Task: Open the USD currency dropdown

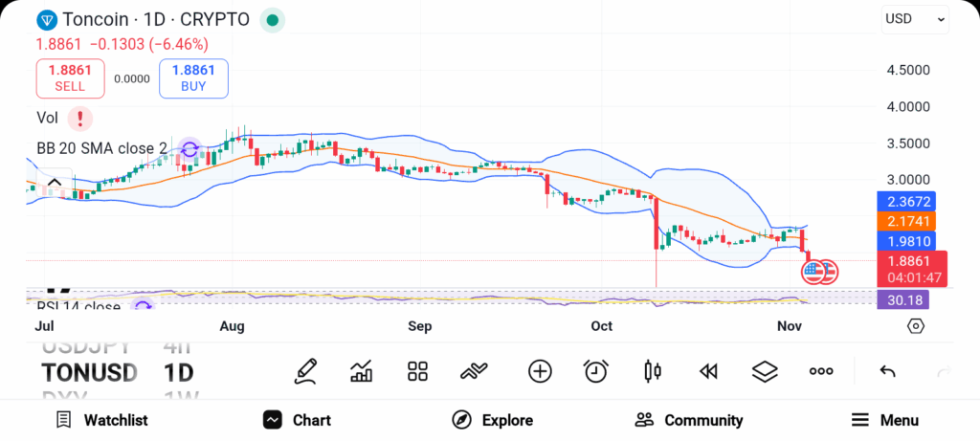Action: [914, 18]
